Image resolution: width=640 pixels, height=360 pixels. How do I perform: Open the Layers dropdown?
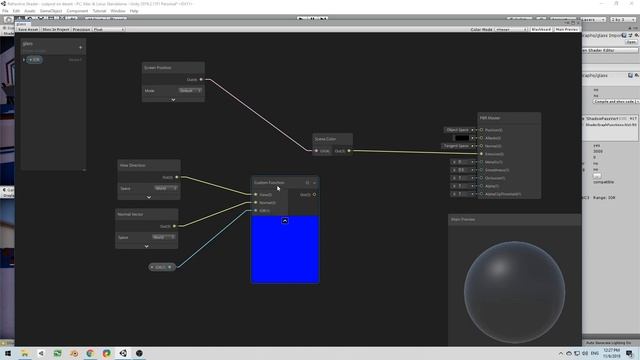[x=592, y=19]
